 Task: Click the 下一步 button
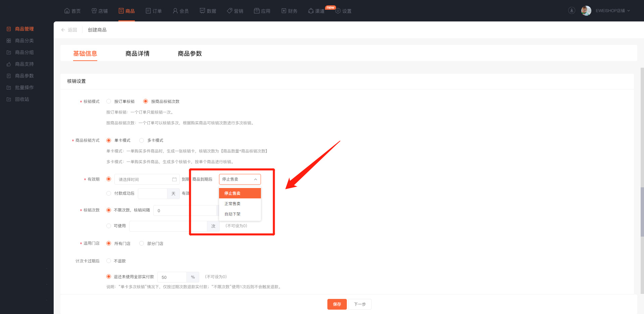[x=360, y=304]
